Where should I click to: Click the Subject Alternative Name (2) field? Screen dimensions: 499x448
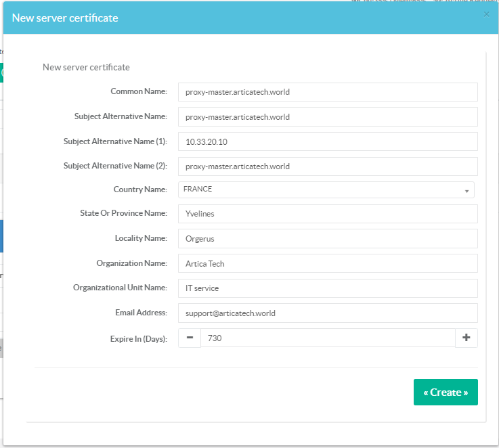pos(328,166)
